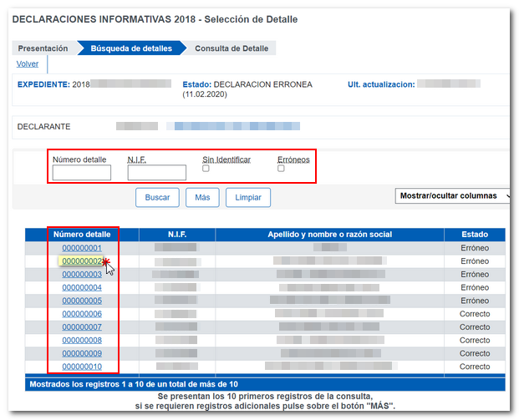Open detail record 000000002

point(82,261)
